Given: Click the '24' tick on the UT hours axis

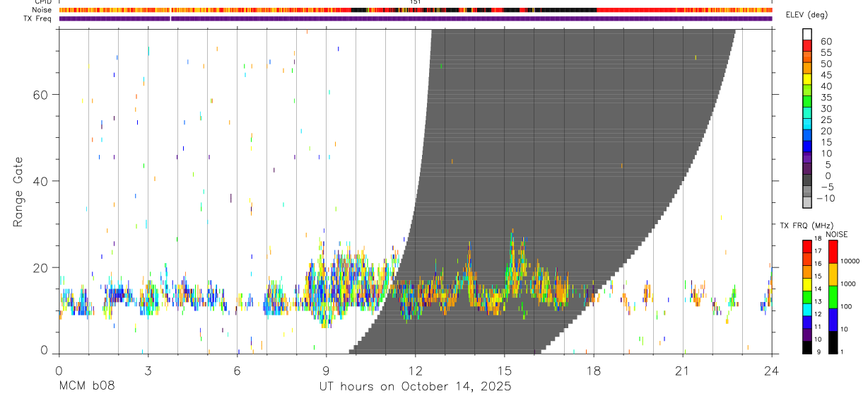Looking at the screenshot, I should 772,370.
